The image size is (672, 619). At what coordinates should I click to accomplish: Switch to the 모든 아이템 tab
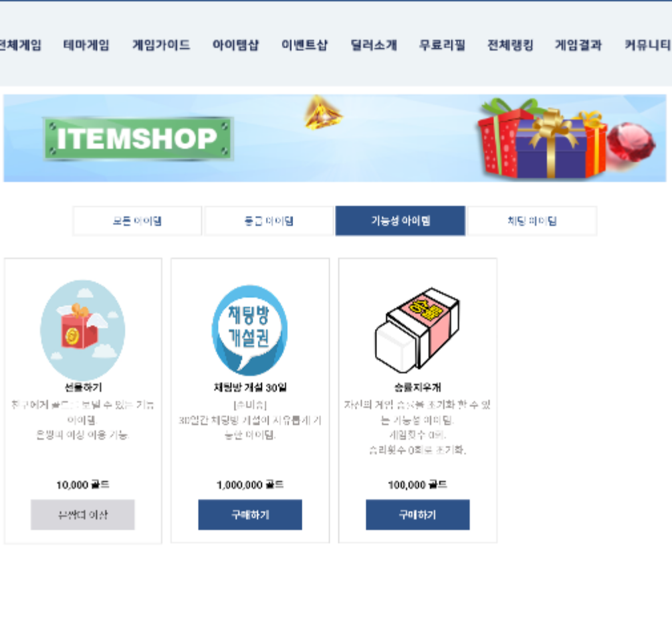coord(137,221)
